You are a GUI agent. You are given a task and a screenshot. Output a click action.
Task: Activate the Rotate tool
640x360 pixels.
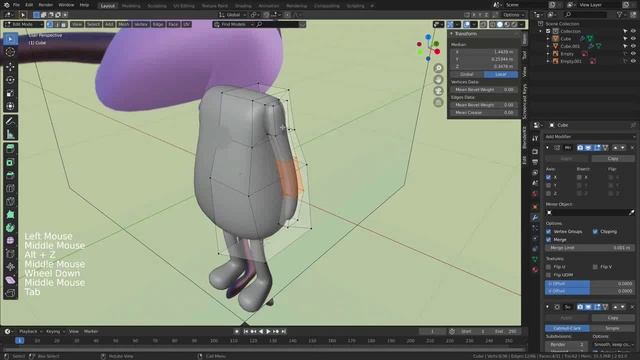[x=10, y=80]
